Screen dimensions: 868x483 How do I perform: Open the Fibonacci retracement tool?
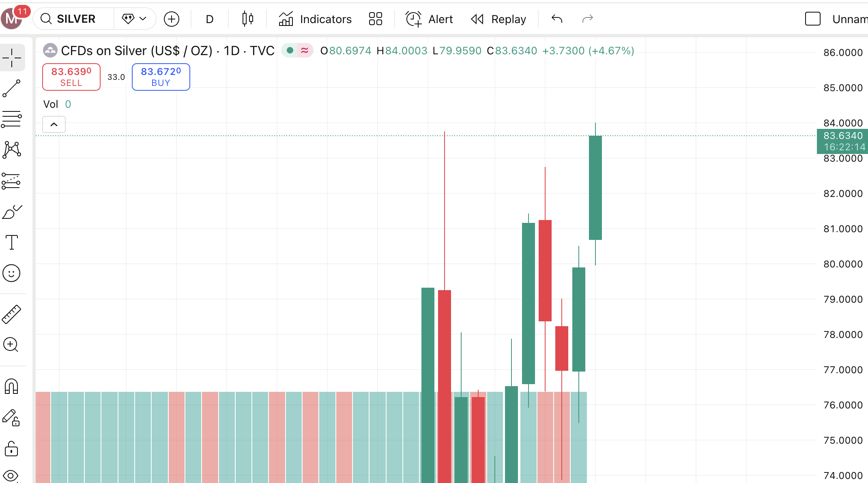(x=12, y=119)
